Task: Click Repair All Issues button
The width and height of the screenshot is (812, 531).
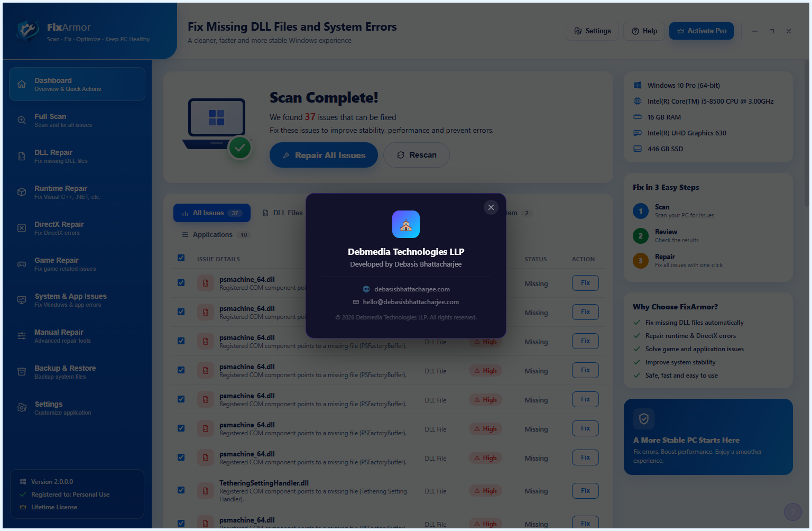Action: click(x=324, y=155)
